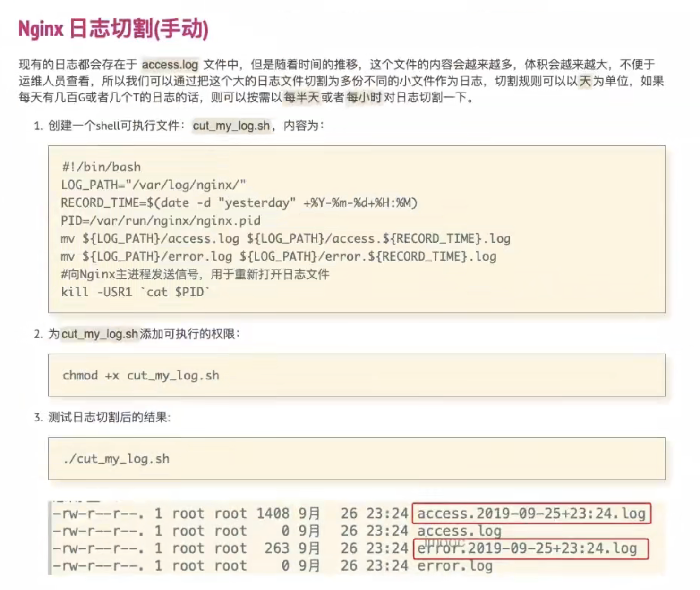Click the mv error.log command line
Image resolution: width=700 pixels, height=590 pixels.
pyautogui.click(x=279, y=256)
